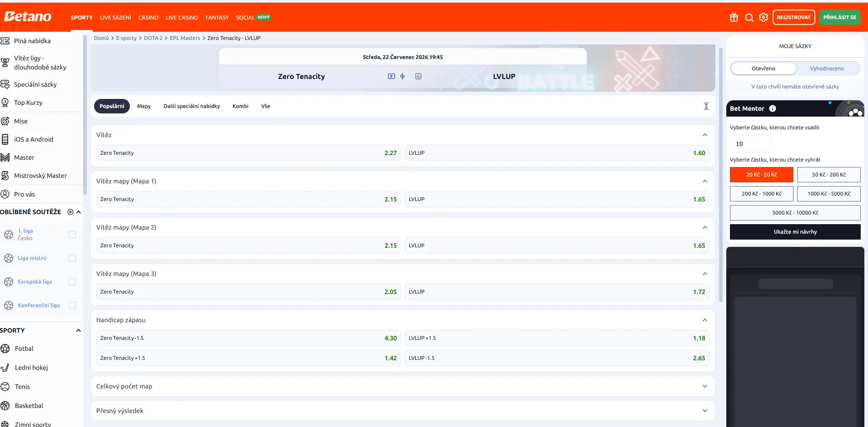Click the main content vertical scrollbar
This screenshot has width=868, height=427.
tap(721, 175)
